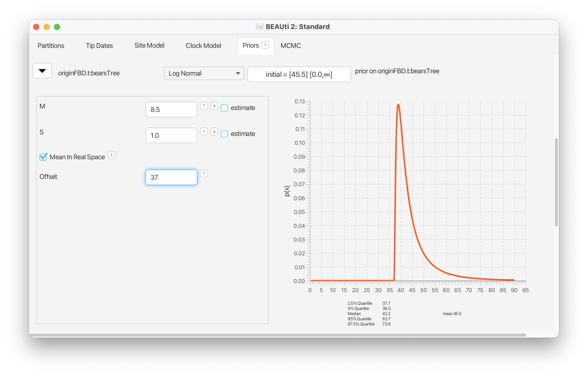Click the horizontal scrollbar at bottom

pyautogui.click(x=277, y=335)
